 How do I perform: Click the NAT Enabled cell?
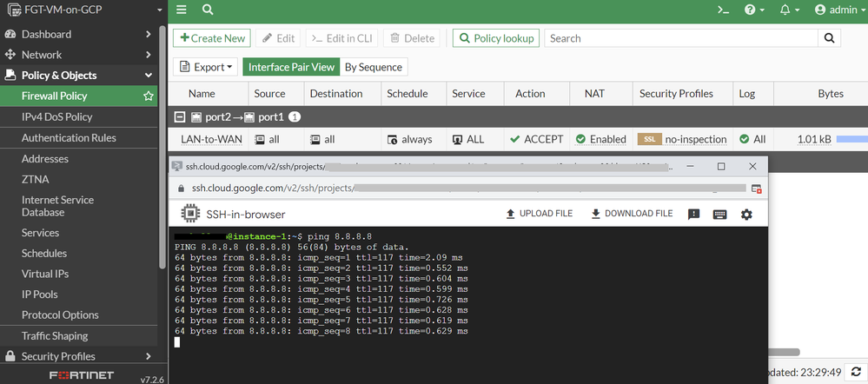pos(601,139)
